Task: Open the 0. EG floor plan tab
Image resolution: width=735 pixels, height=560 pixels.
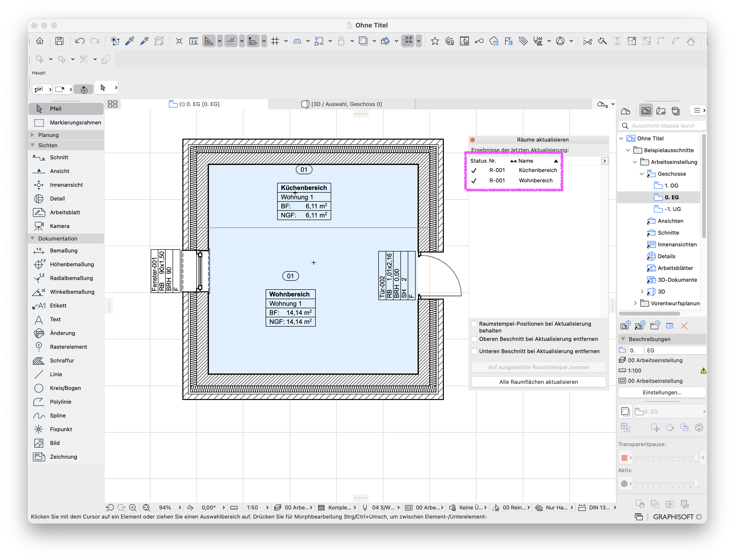Action: (194, 104)
